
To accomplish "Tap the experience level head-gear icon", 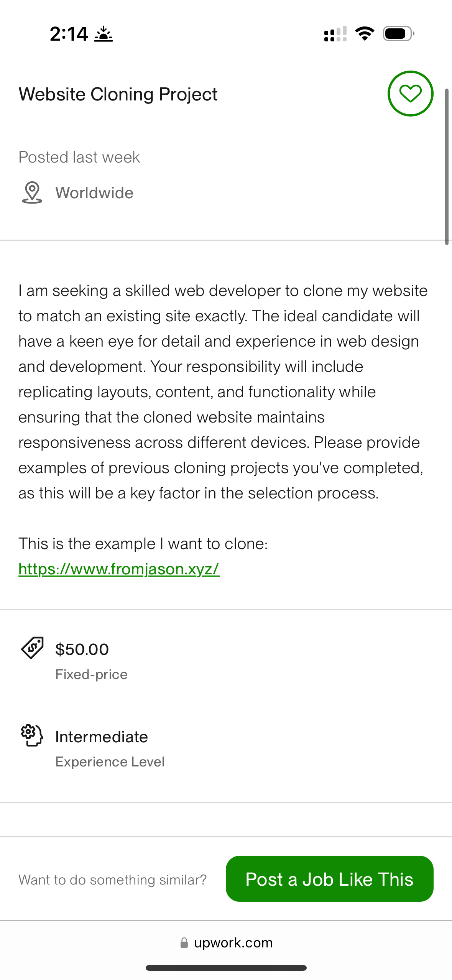I will [x=32, y=735].
